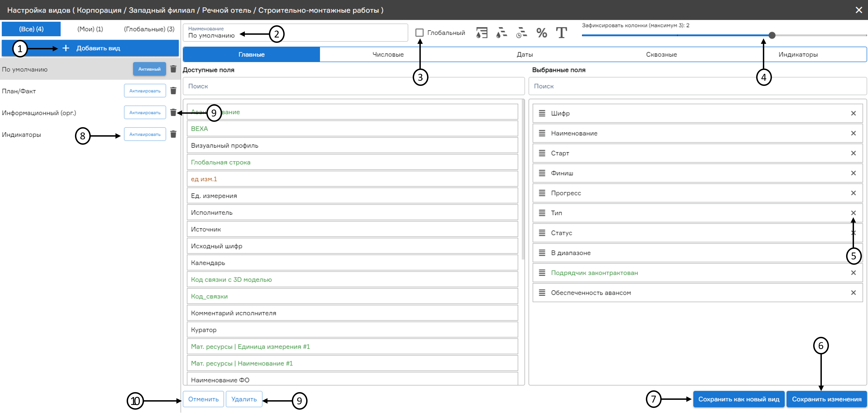Select ВЕХА in available fields
868x416 pixels.
pyautogui.click(x=352, y=129)
